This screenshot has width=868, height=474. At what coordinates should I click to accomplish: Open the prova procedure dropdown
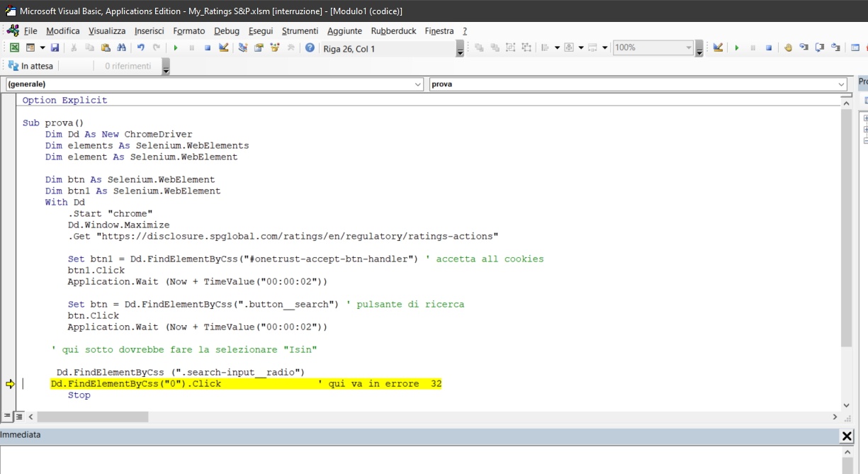tap(841, 84)
